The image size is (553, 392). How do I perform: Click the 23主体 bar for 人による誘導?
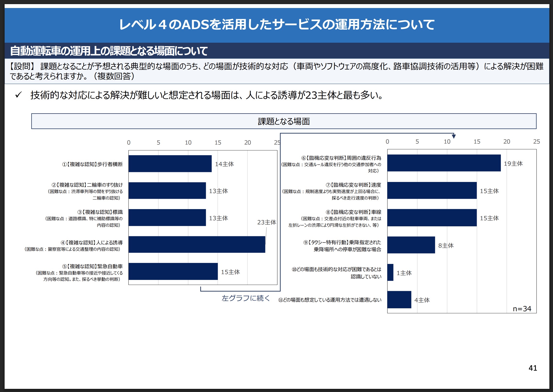197,245
